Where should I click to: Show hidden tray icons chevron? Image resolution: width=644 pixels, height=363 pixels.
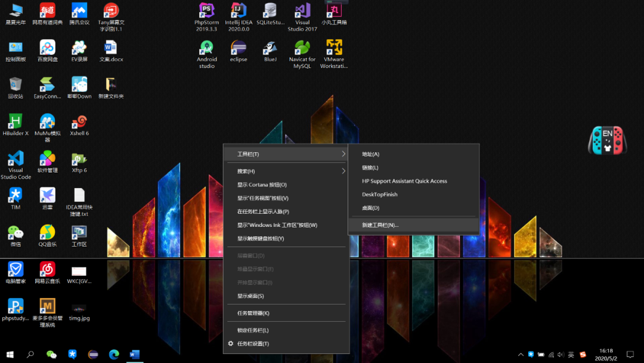(x=521, y=355)
